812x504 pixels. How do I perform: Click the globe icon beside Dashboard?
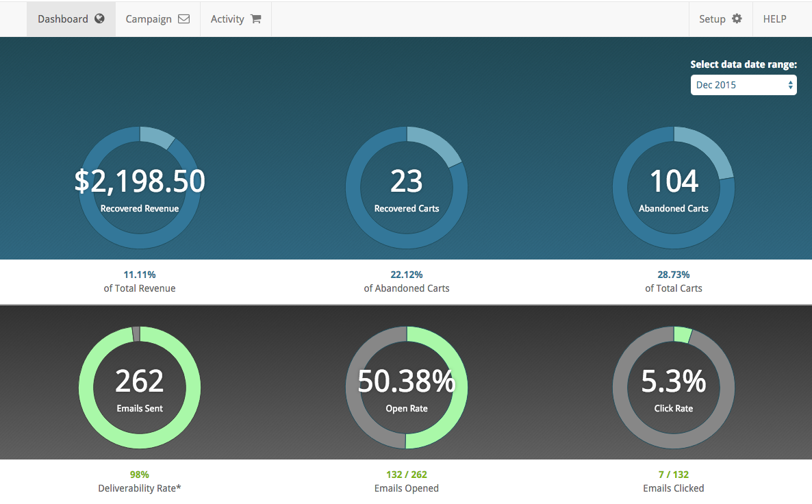99,18
